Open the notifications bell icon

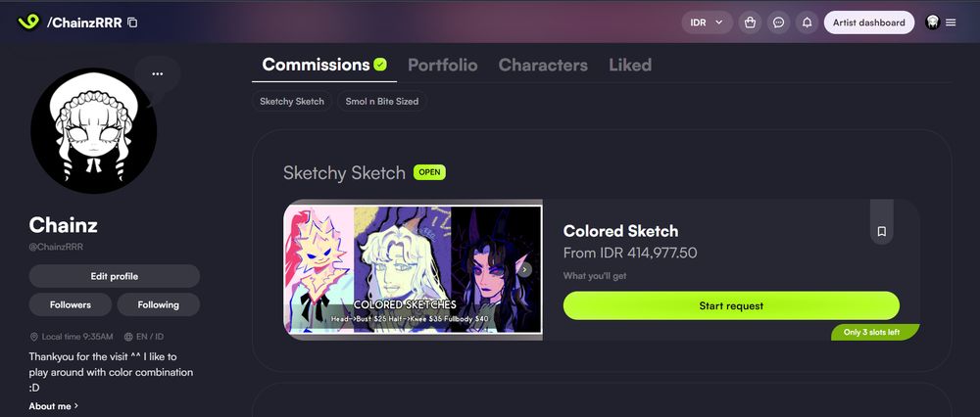coord(807,23)
